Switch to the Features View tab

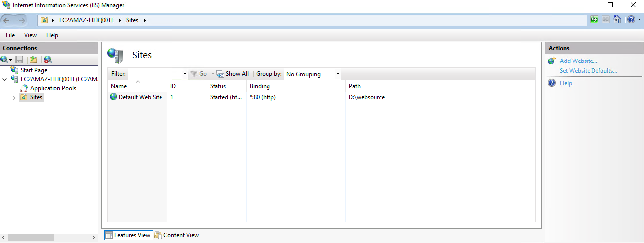(x=128, y=235)
